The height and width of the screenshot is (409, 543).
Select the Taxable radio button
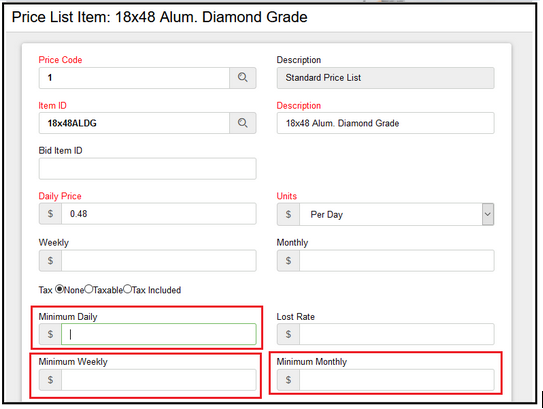(89, 289)
